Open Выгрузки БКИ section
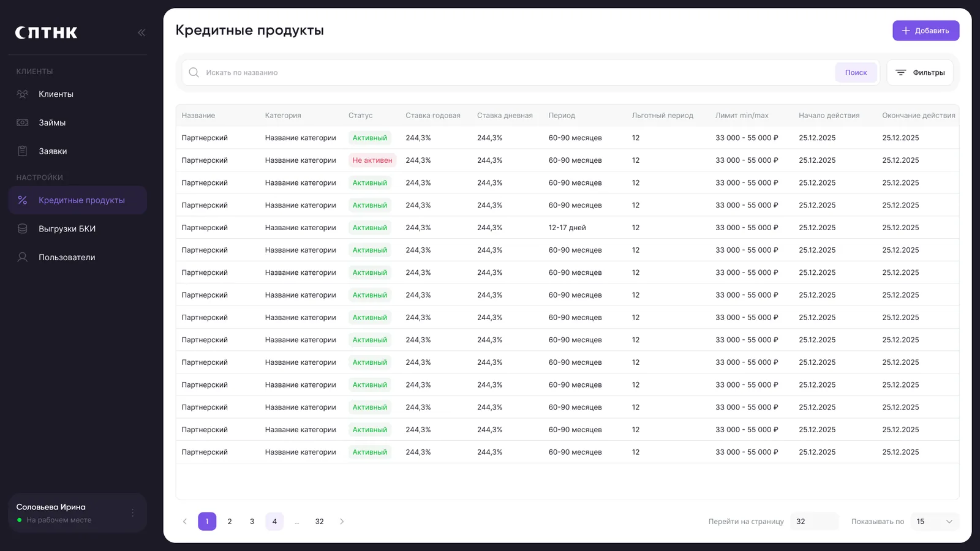 click(78, 229)
